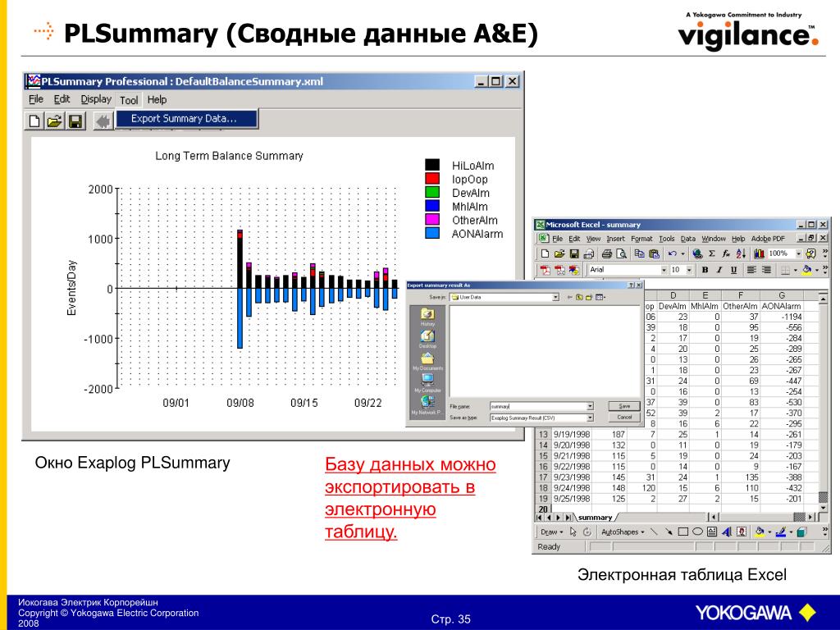
Task: Click Excel Sort Ascending icon
Action: click(741, 253)
